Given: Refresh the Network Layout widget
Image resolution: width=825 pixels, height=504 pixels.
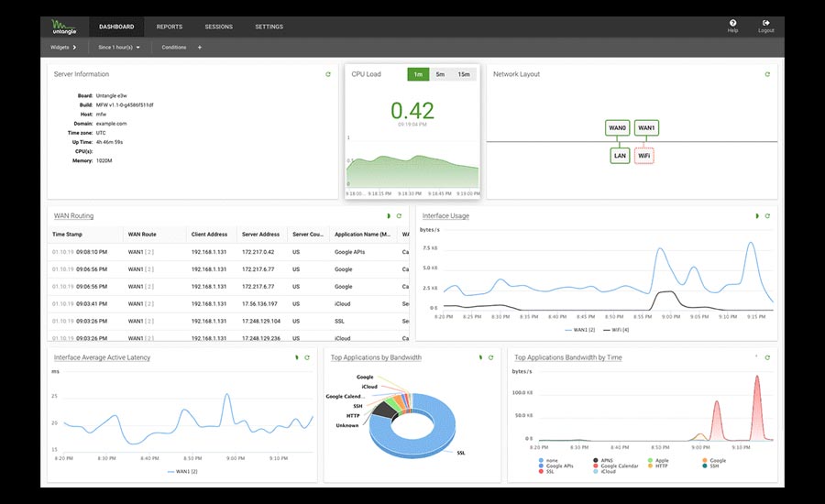Looking at the screenshot, I should [x=767, y=74].
